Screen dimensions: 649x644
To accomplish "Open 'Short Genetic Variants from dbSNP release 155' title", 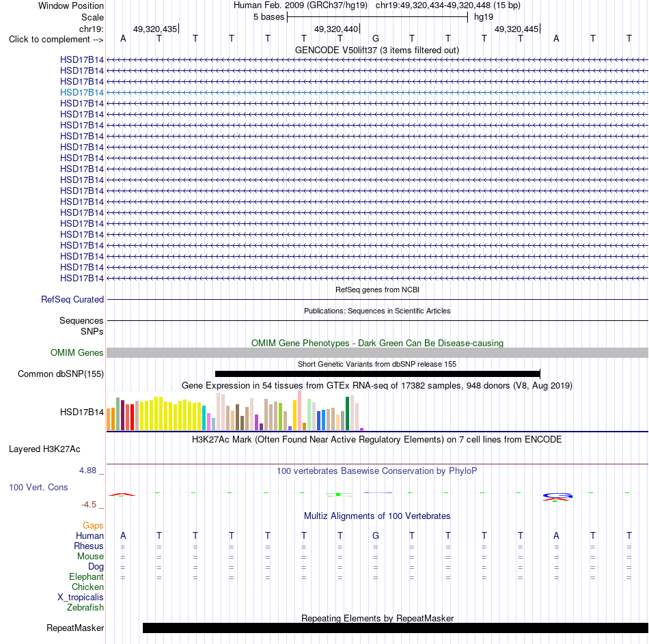I will (x=377, y=364).
